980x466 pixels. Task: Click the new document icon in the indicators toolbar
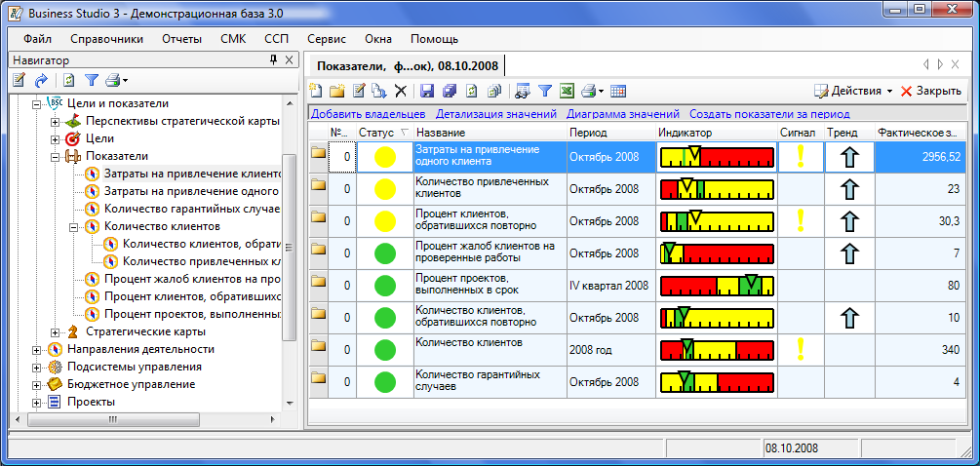pos(317,91)
